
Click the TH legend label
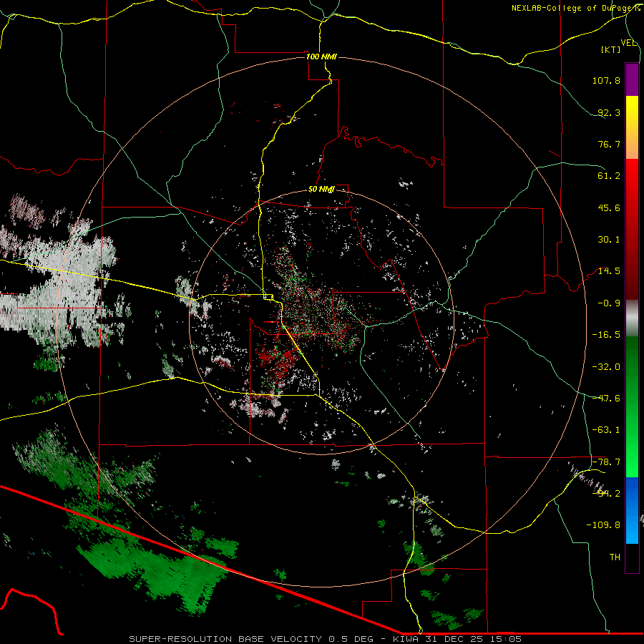click(x=615, y=557)
